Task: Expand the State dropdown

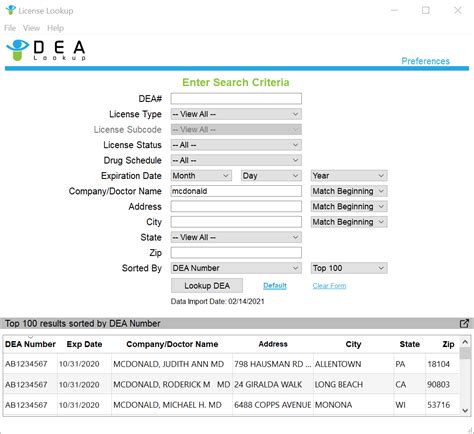Action: click(x=236, y=237)
